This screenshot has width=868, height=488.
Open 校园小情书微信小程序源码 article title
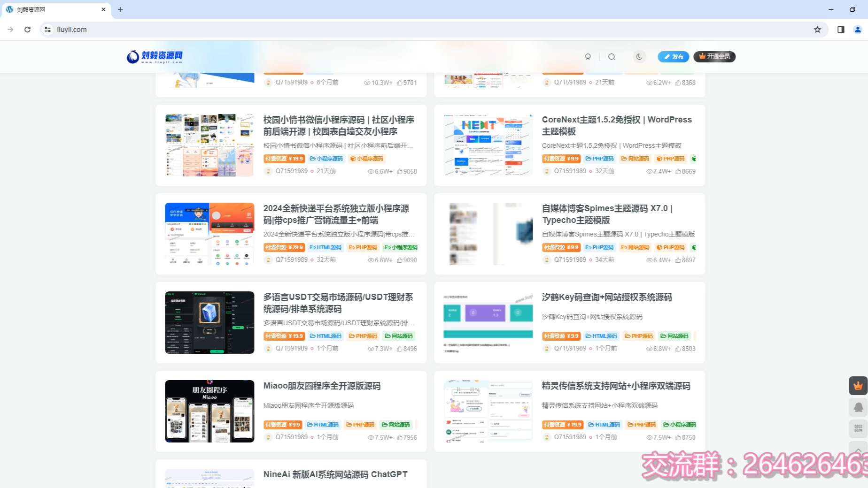click(339, 125)
